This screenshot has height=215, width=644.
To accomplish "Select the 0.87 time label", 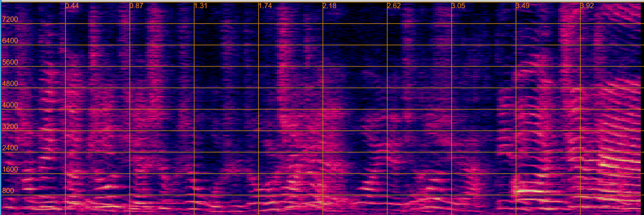I will (x=136, y=6).
